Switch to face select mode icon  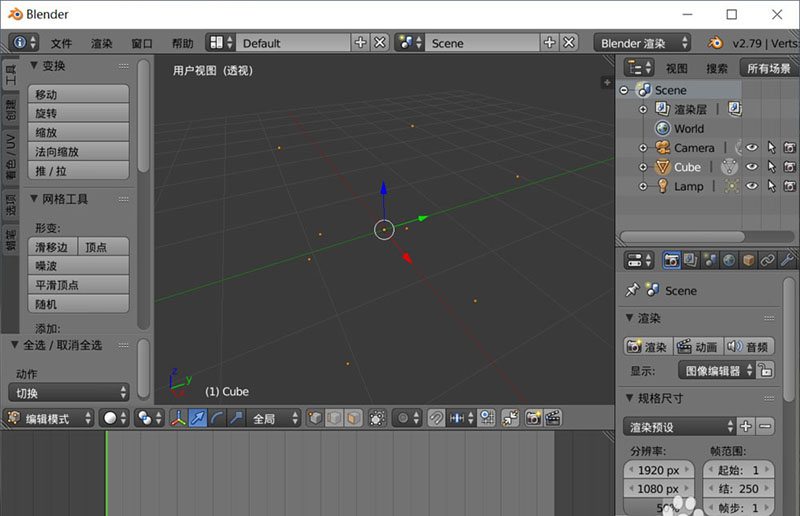coord(353,419)
